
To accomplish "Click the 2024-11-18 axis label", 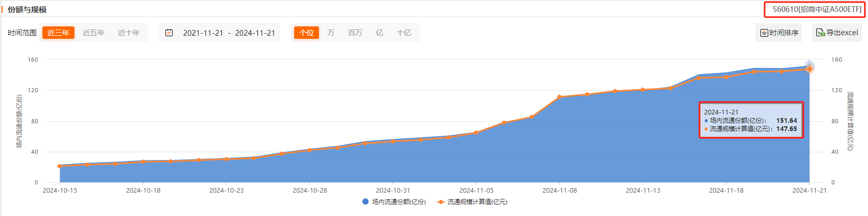I will 726,191.
